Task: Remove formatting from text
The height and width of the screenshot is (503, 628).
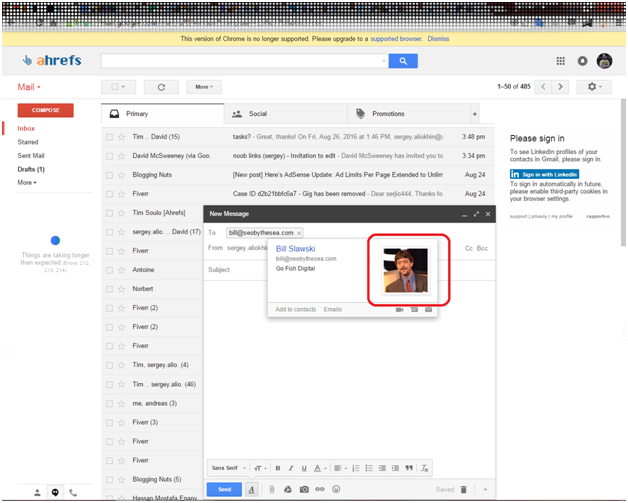Action: 425,468
